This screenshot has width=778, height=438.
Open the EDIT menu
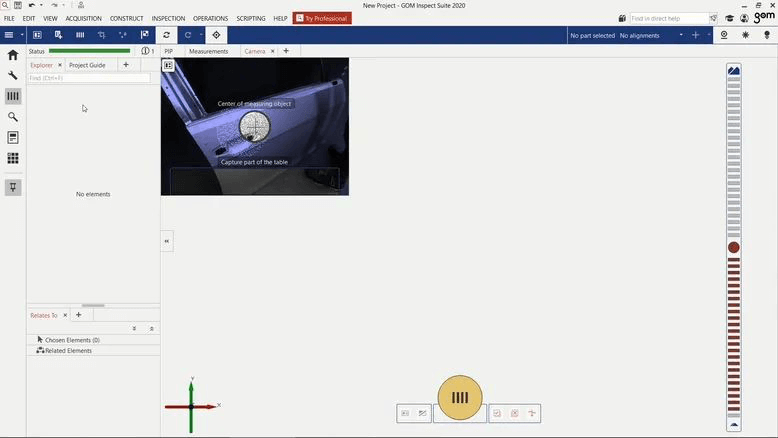29,18
